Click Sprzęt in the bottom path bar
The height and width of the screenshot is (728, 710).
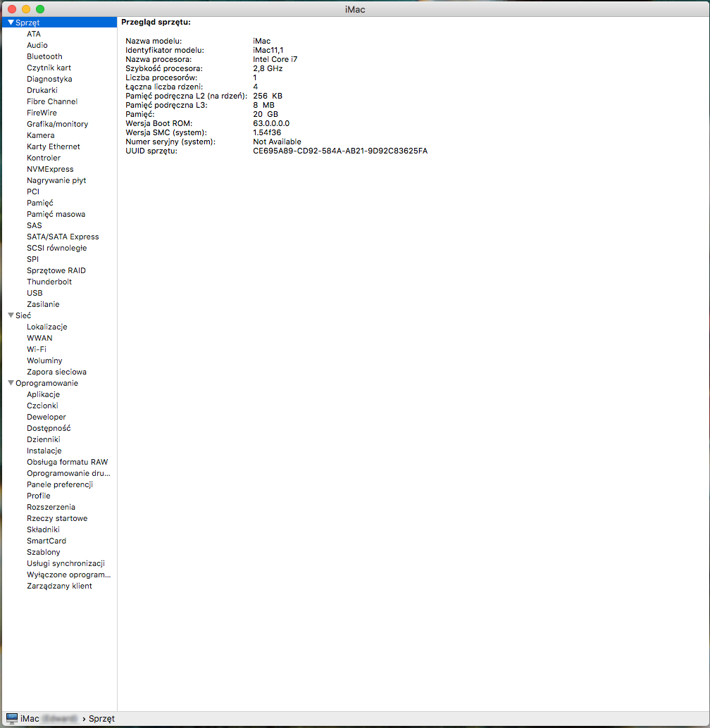[101, 718]
